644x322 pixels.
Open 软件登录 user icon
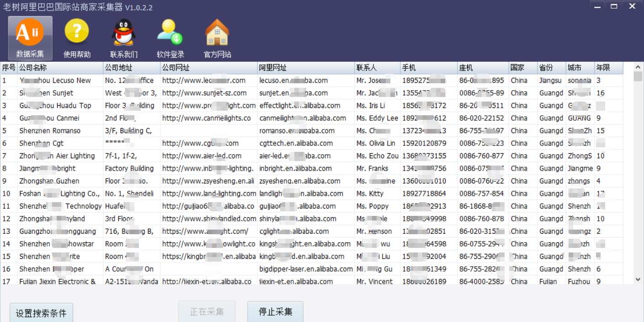click(170, 33)
